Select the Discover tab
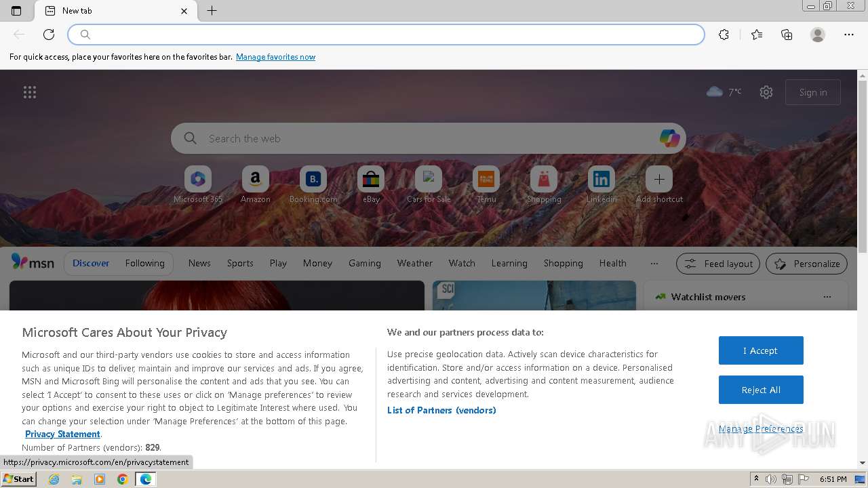The image size is (868, 488). tap(91, 263)
